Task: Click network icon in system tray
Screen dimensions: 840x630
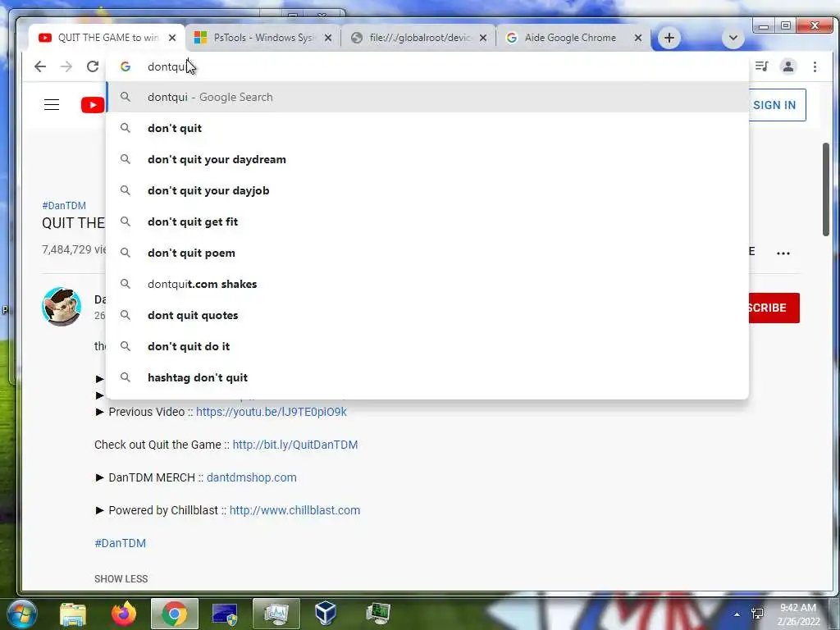Action: pos(757,614)
